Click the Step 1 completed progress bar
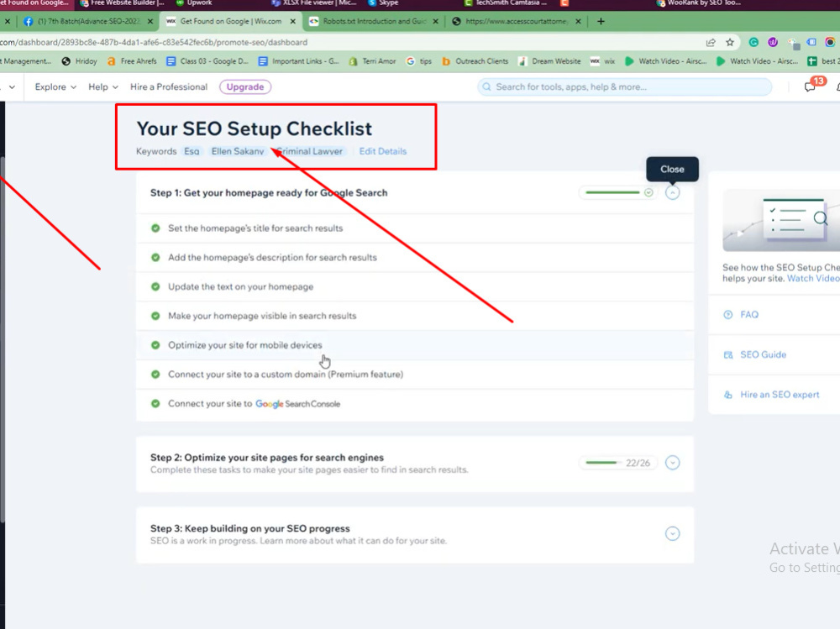Screen dimensions: 840x629 [x=618, y=193]
